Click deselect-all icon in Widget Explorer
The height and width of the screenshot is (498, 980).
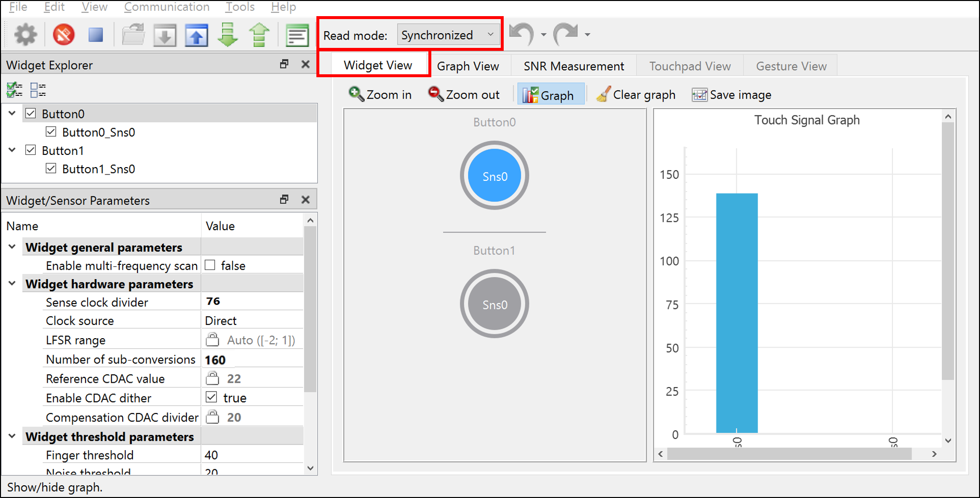point(38,90)
